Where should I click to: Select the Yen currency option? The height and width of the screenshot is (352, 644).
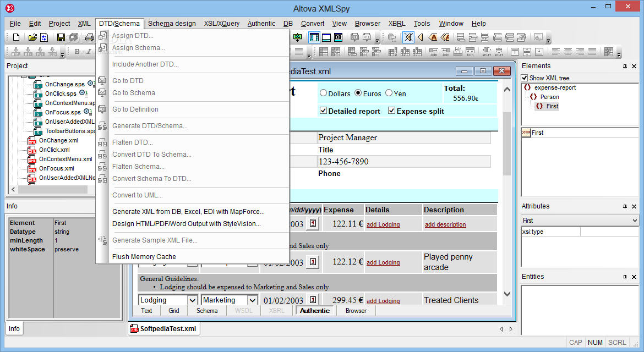point(389,93)
